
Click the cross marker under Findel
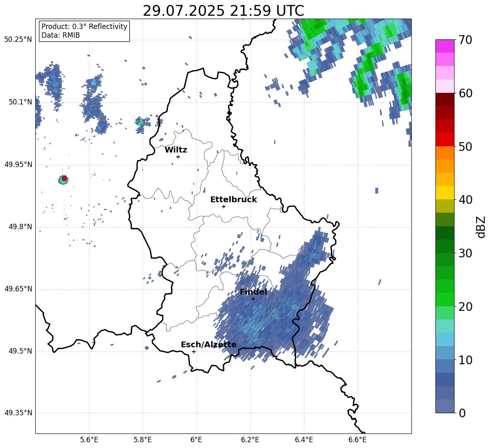(253, 299)
